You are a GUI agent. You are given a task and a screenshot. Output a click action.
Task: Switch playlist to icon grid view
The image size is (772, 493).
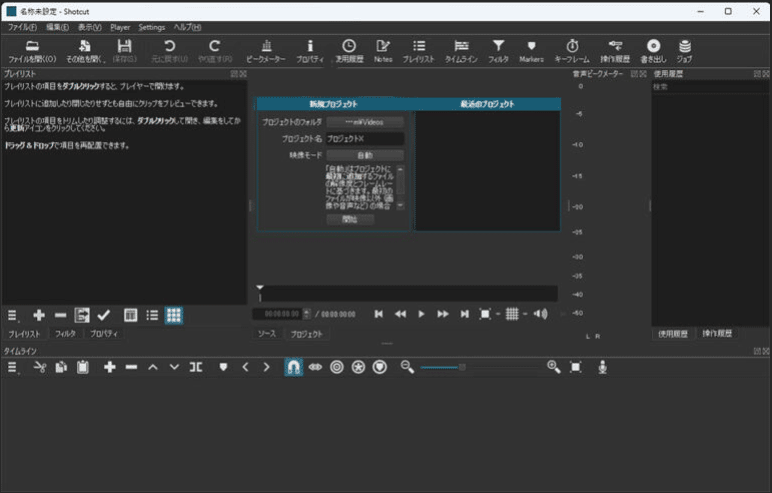click(x=173, y=315)
